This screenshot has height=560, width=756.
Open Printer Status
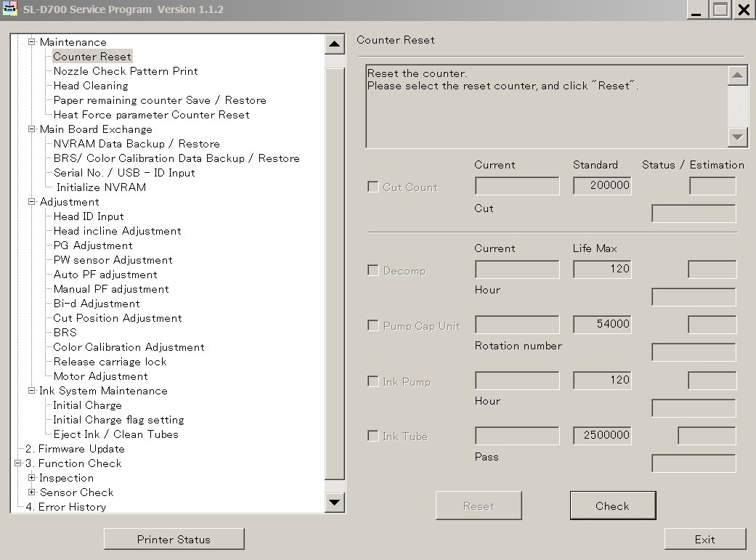[x=174, y=539]
